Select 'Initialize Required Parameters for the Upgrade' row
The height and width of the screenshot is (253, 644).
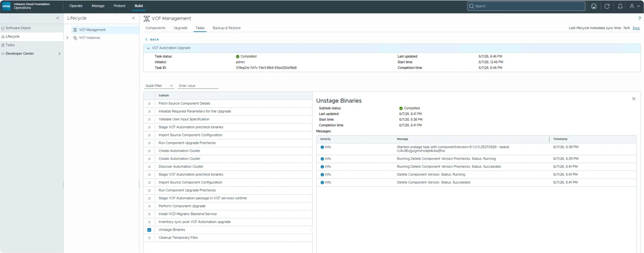click(x=228, y=111)
